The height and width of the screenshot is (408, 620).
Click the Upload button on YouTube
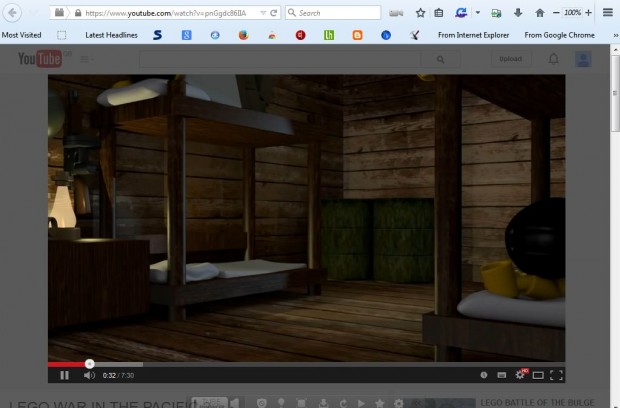pos(511,59)
